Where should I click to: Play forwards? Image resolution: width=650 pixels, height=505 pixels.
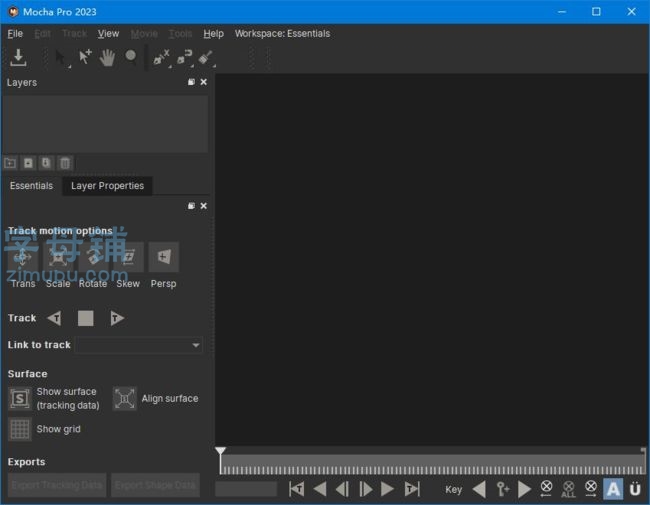click(x=387, y=490)
